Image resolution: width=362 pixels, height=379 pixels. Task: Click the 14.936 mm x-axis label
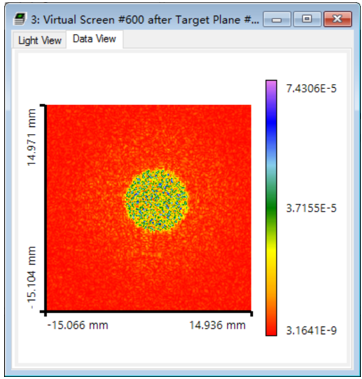pos(217,325)
